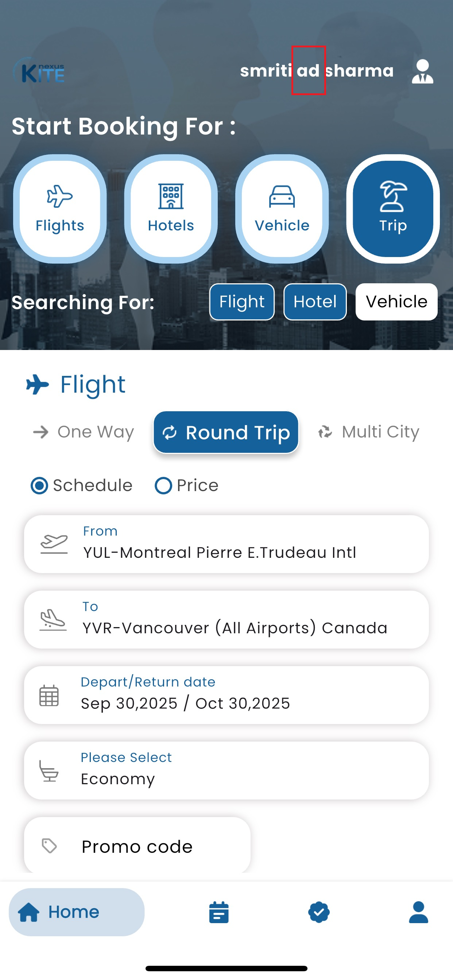Open the From airport selector
Viewport: 453px width, 980px height.
(226, 544)
